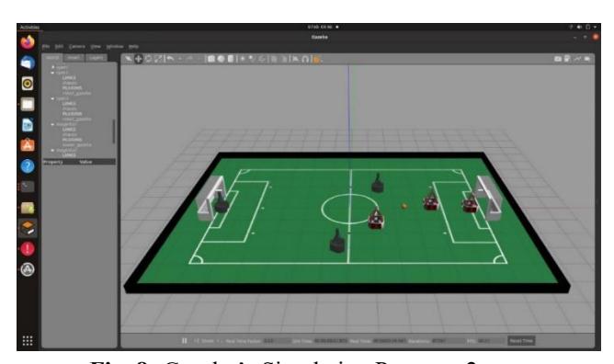This screenshot has height=364, width=614.
Task: Add a spot light from toolbar
Action: pos(252,59)
